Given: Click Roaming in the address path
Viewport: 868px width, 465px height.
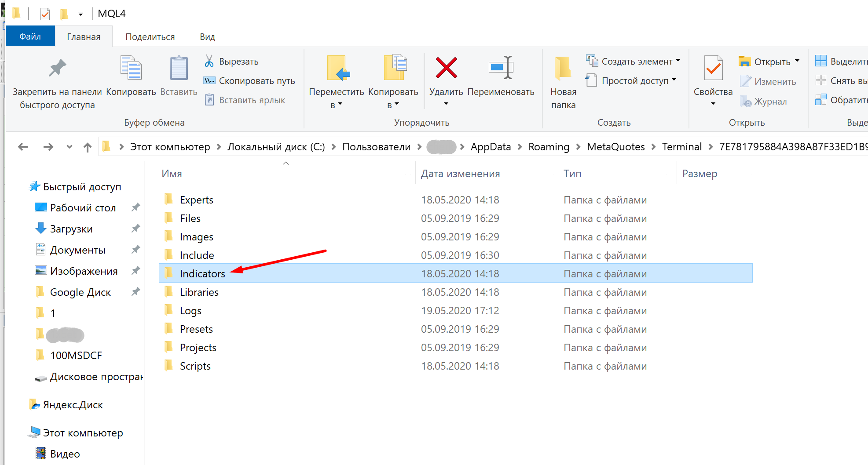Looking at the screenshot, I should tap(549, 147).
